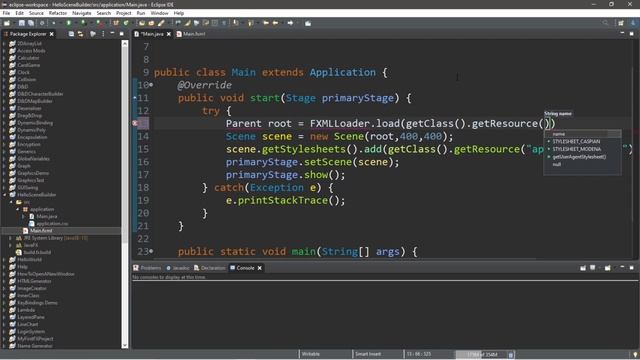Expand the JRE System Library node
This screenshot has height=360, width=640.
click(x=11, y=238)
